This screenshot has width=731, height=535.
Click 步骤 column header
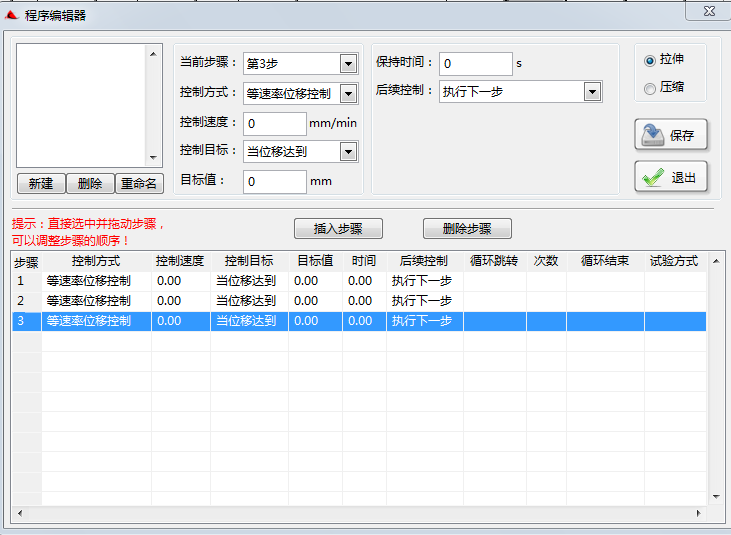[x=27, y=262]
